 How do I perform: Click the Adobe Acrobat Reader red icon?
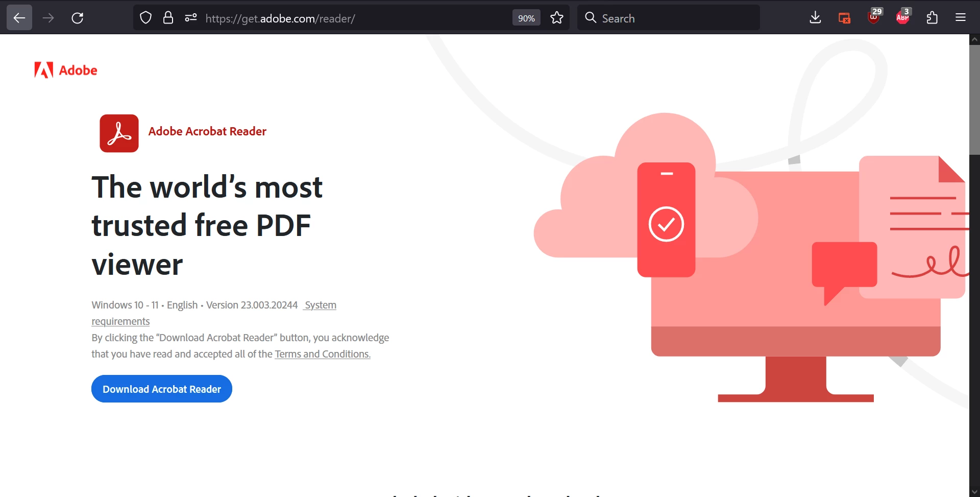coord(119,133)
